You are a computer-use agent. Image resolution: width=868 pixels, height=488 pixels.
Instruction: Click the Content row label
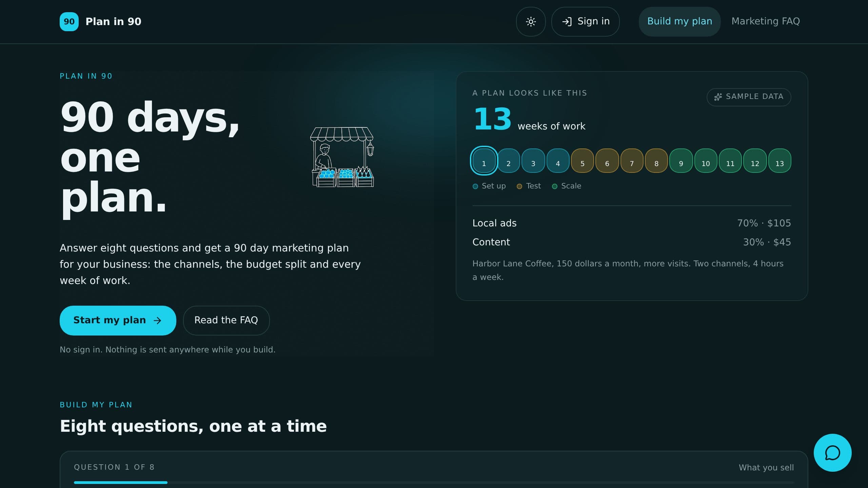point(491,242)
